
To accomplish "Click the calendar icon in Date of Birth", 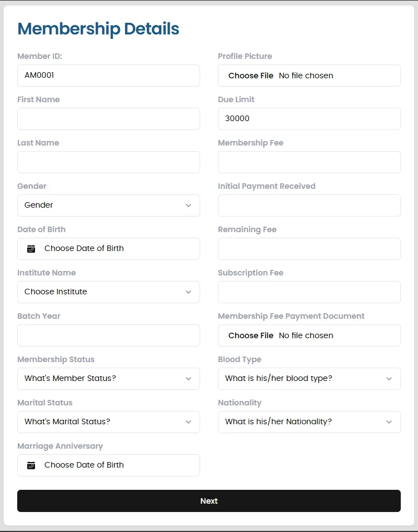I will pos(31,249).
